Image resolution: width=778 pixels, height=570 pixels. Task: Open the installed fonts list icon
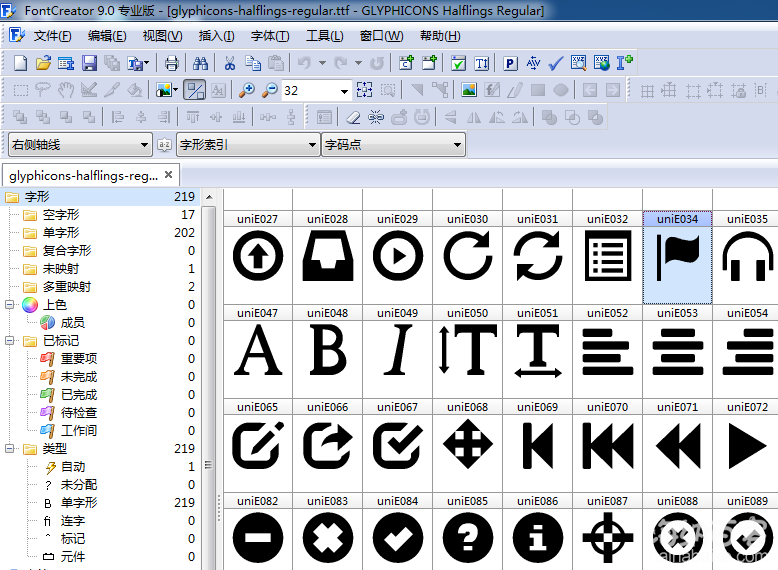tap(66, 63)
